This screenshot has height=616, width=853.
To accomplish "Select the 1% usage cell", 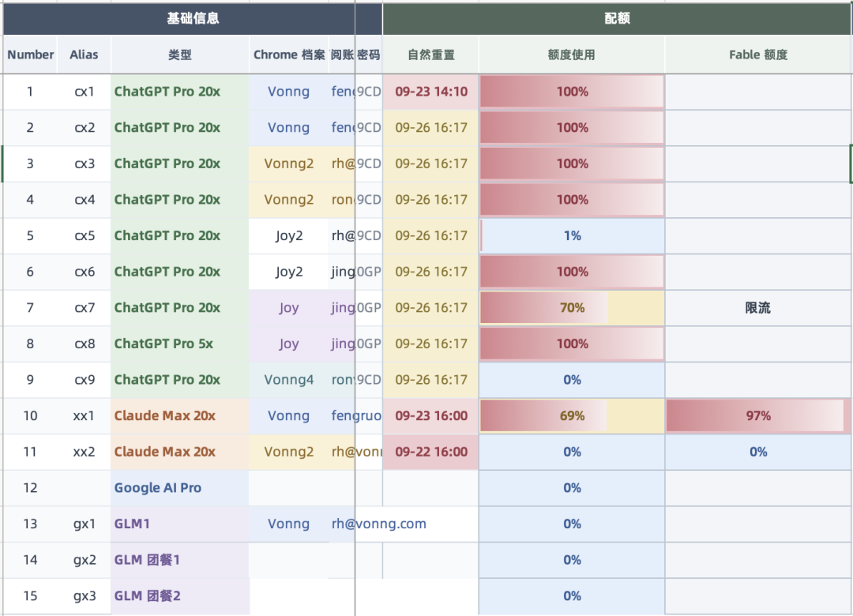I will point(572,235).
